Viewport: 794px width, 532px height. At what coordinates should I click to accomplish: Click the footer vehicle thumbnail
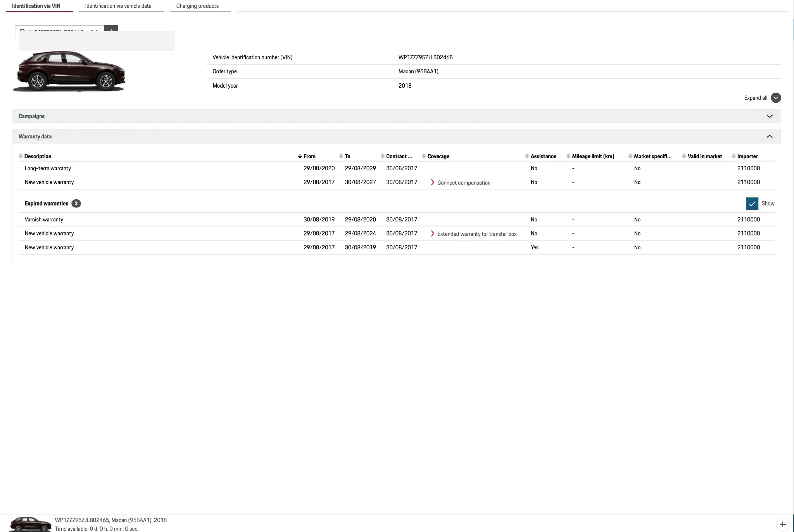(30, 524)
